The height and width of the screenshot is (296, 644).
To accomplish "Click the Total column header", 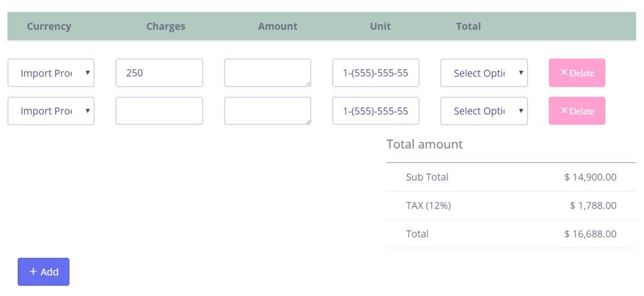I will (x=468, y=26).
